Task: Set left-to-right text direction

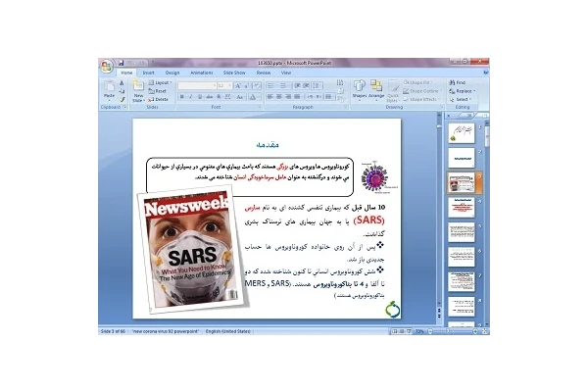Action: 310,97
